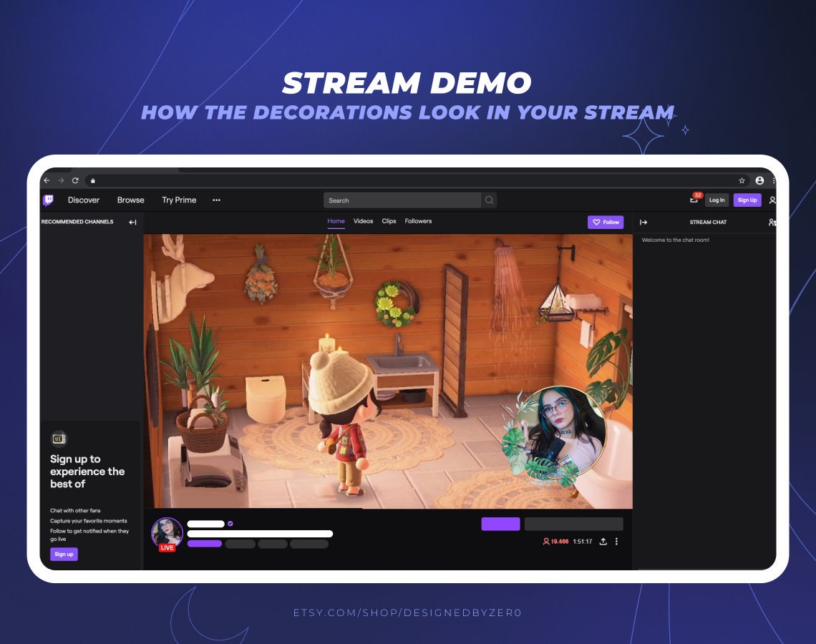Click the stream uptime 1:51:17

tap(583, 542)
